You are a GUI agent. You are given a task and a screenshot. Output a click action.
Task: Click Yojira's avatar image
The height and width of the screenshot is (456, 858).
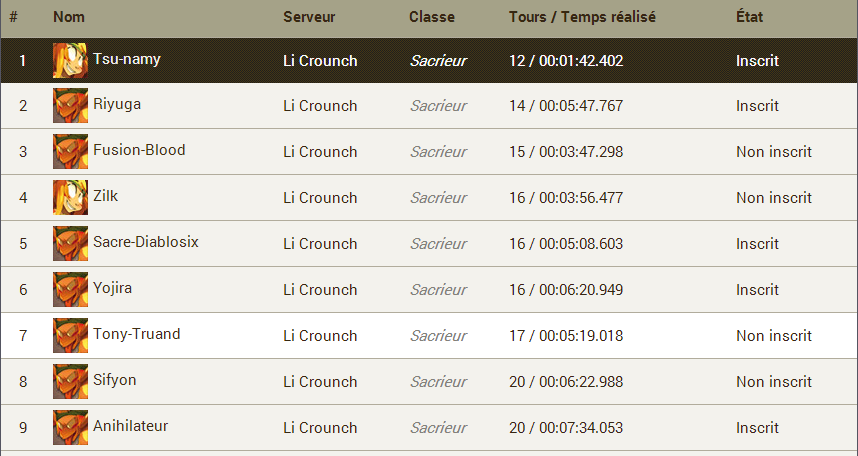[70, 290]
